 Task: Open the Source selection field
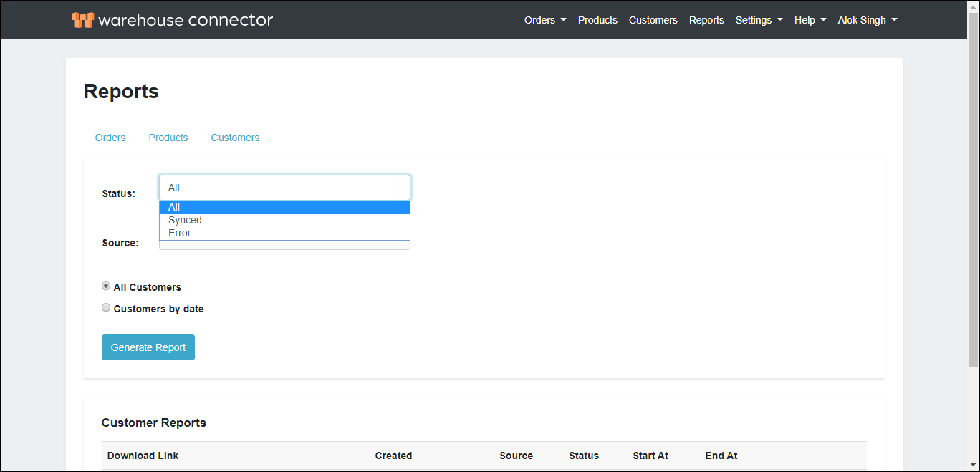(284, 244)
